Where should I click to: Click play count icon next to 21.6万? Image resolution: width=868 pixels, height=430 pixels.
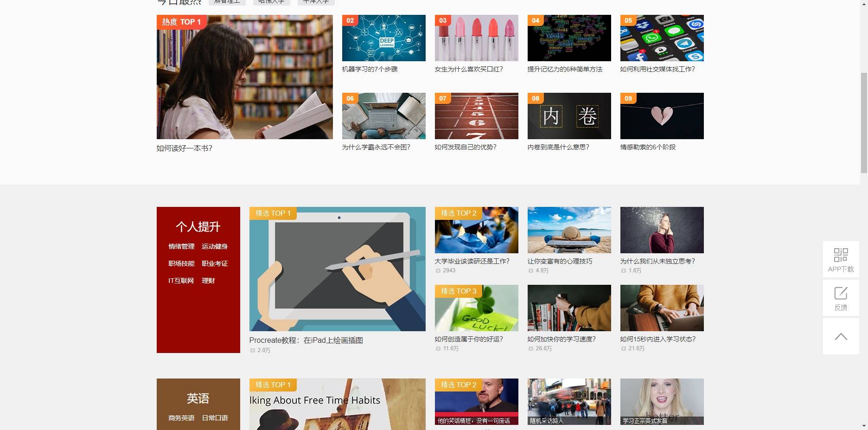pyautogui.click(x=624, y=349)
